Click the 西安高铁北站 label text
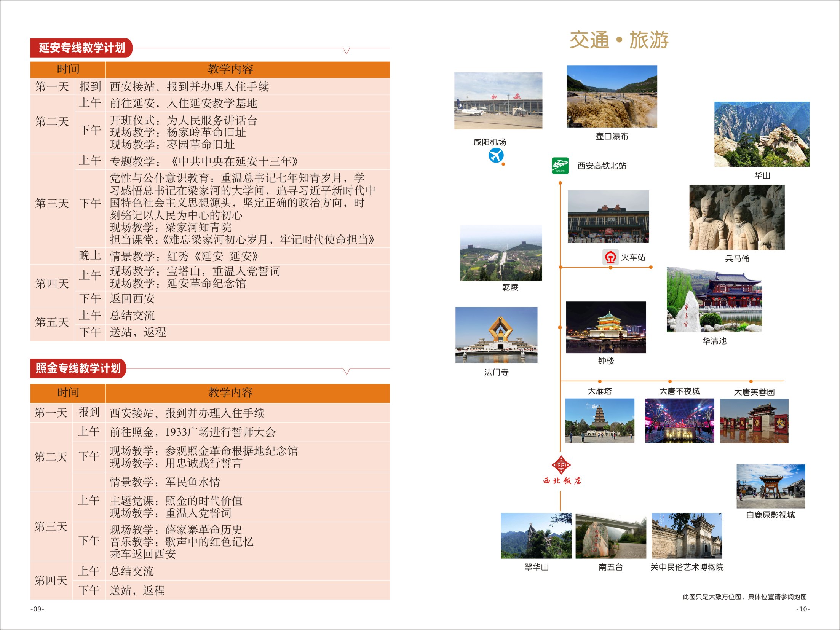Viewport: 840px width, 630px height. [602, 166]
